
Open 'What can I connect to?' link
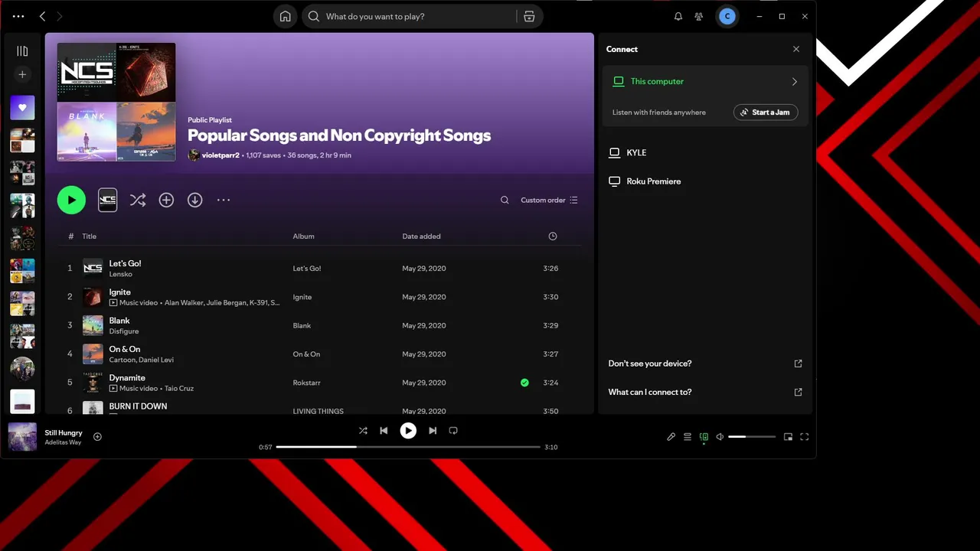705,392
